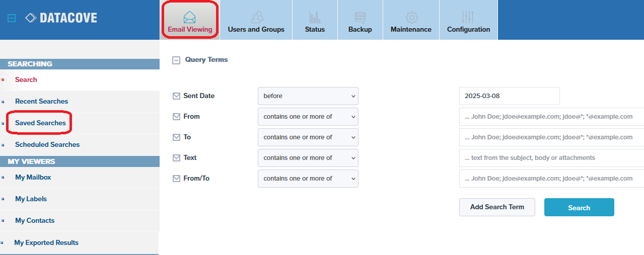
Task: Click the Status bar chart icon
Action: coord(315,17)
